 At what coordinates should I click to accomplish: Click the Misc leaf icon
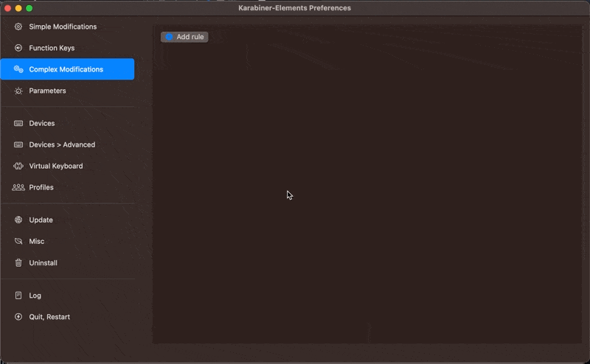(x=18, y=242)
